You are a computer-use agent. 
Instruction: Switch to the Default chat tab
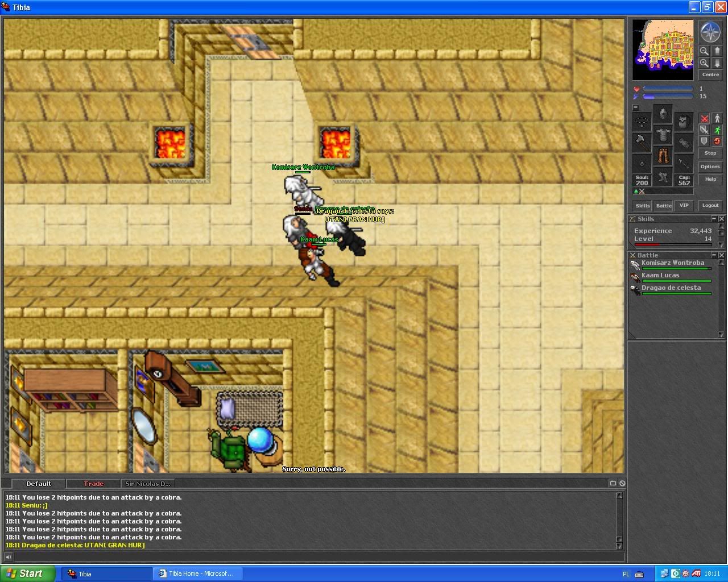pos(39,484)
